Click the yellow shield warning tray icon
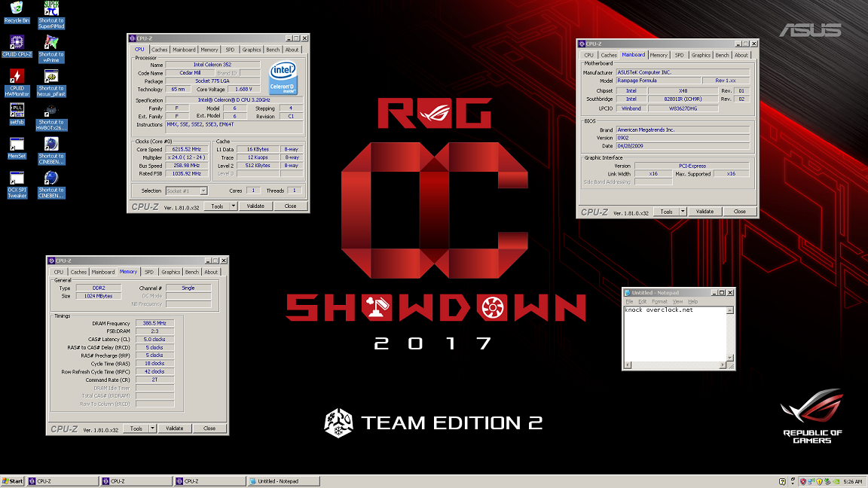The width and height of the screenshot is (868, 488). coord(819,481)
